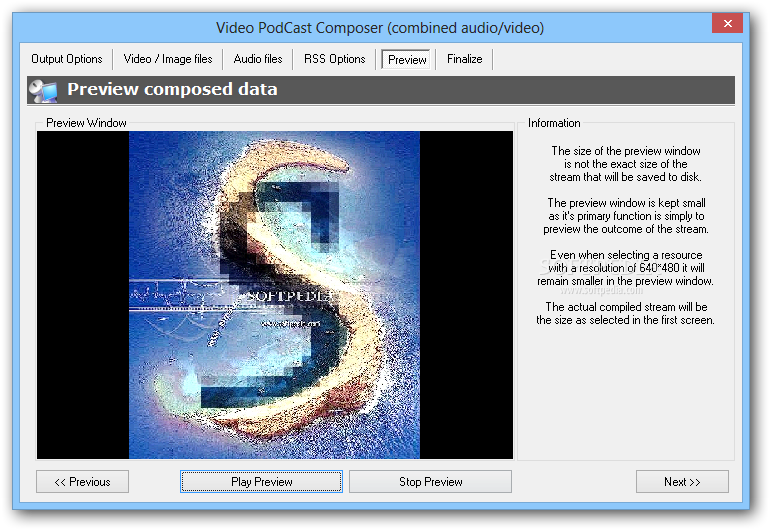Click text 'The actual compiled stream will be'

pos(626,307)
